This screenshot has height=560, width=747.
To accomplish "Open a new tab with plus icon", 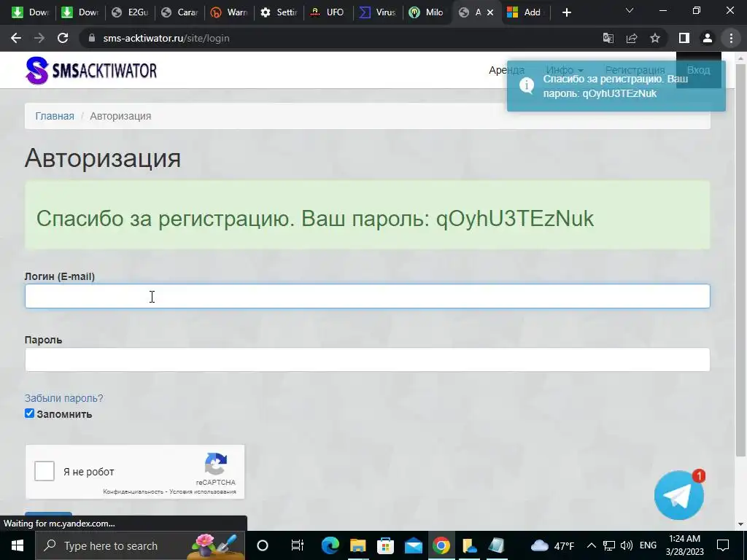I will click(x=566, y=12).
